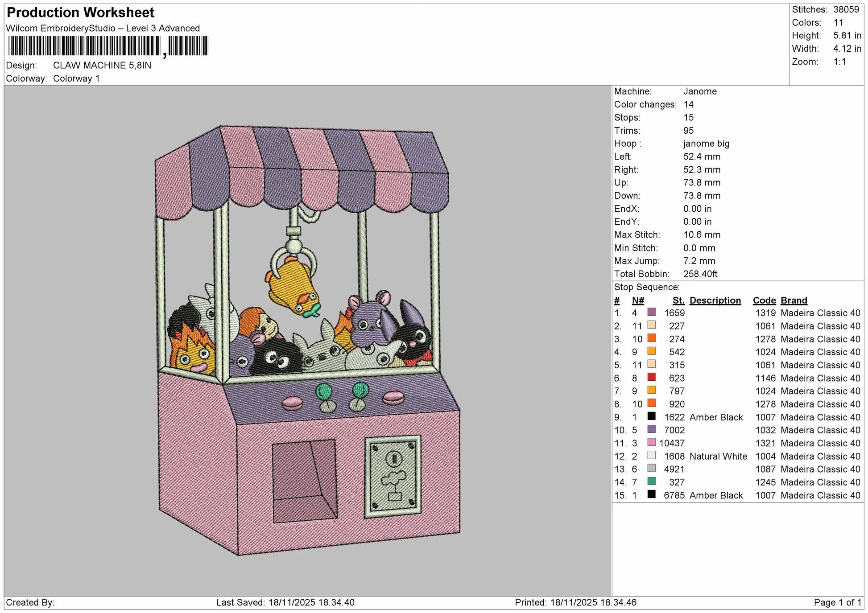Select the Last Saved timestamp "18/11/2025 18.34.40"

311,602
